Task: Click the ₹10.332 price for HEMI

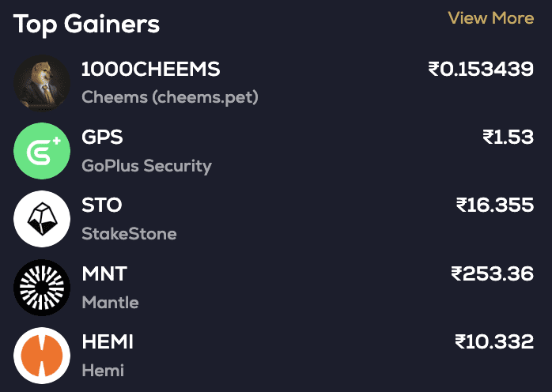Action: [494, 342]
